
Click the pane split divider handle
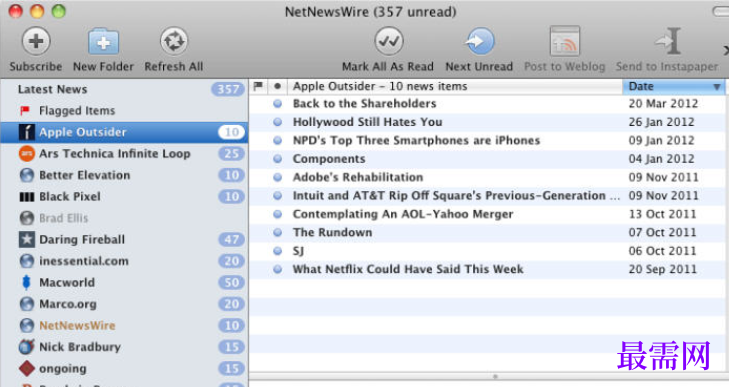(x=495, y=376)
